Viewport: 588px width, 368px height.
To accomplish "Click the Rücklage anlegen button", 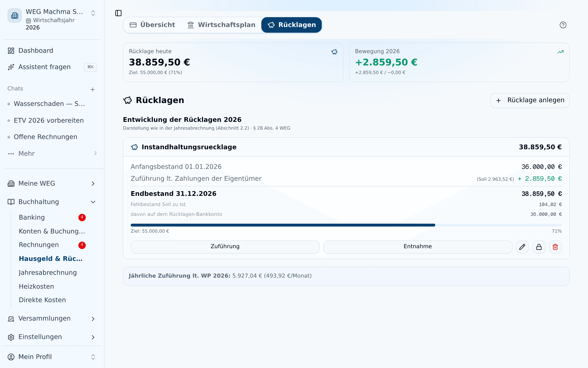I will (x=530, y=100).
